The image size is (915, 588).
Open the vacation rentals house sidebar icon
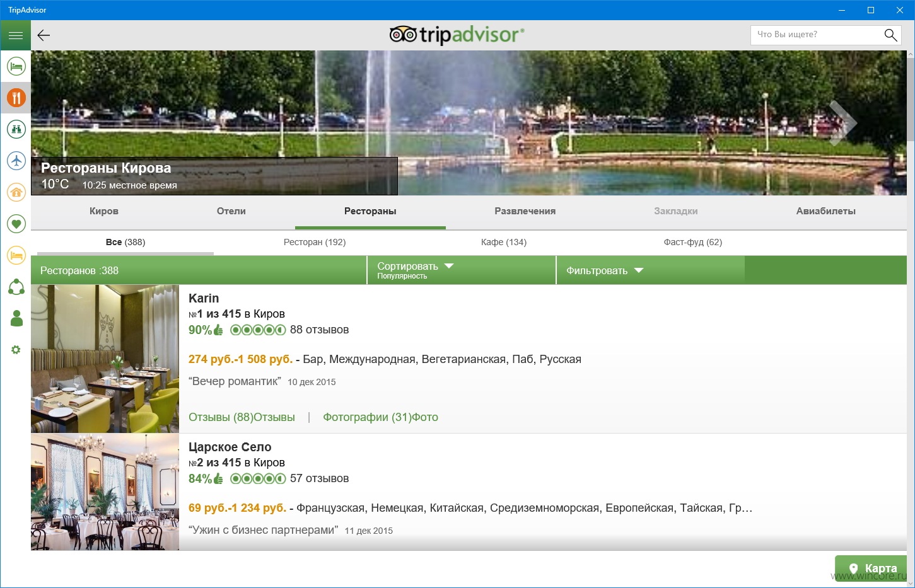[x=16, y=192]
